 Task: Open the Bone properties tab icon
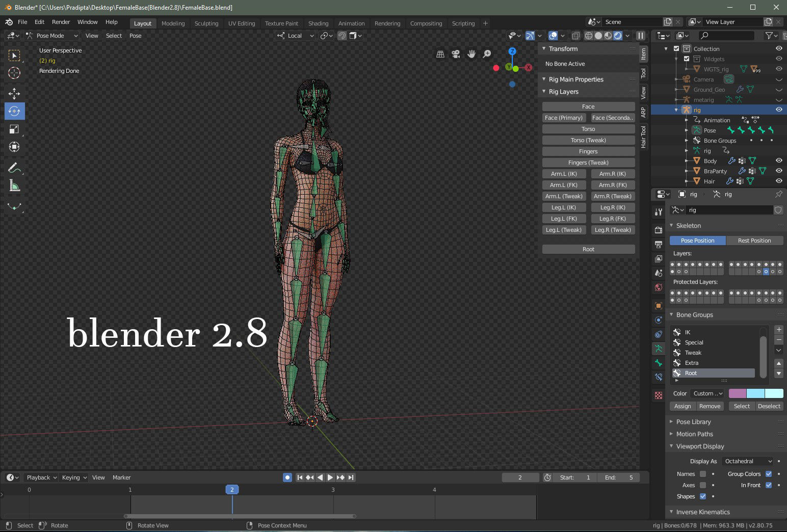tap(659, 363)
